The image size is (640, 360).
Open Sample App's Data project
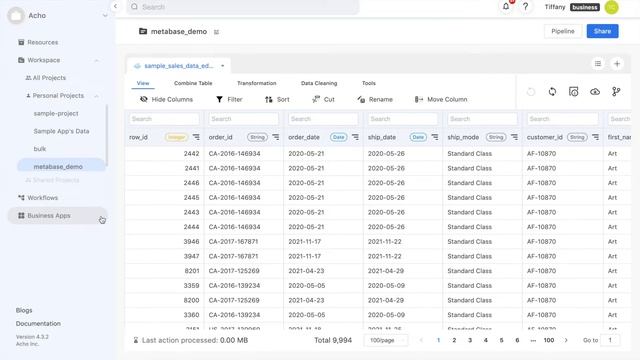(x=61, y=131)
